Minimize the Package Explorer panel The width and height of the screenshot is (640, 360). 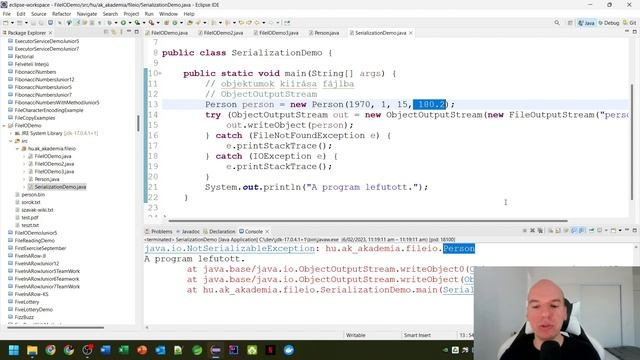pos(129,32)
